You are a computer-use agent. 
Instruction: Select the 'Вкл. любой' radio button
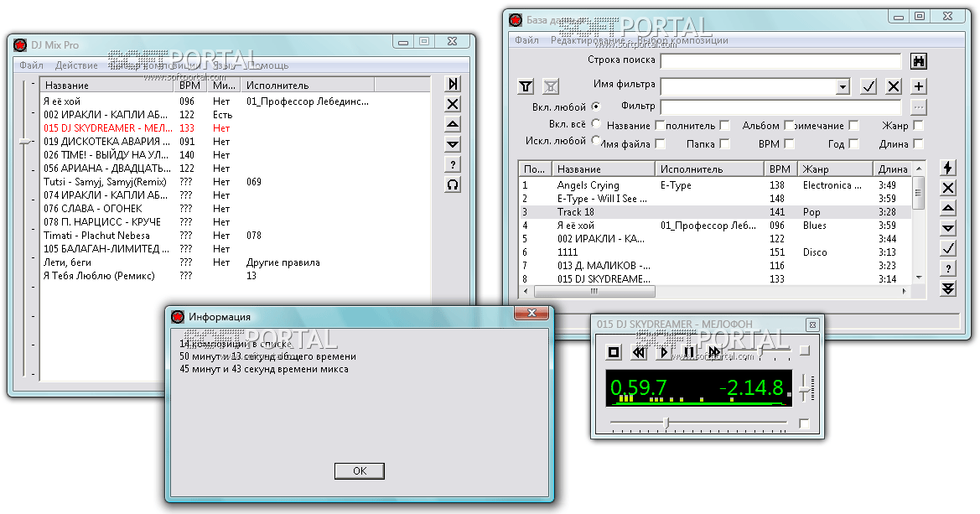click(596, 106)
